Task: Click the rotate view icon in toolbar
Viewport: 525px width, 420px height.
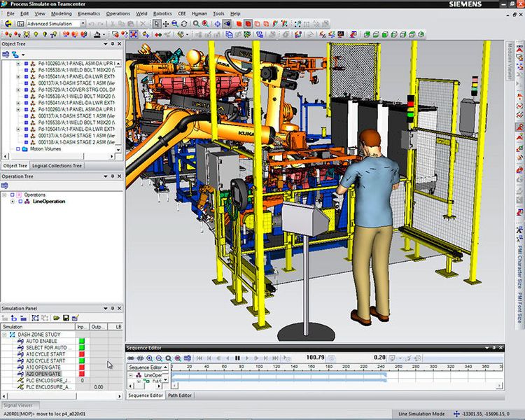Action: pyautogui.click(x=183, y=24)
